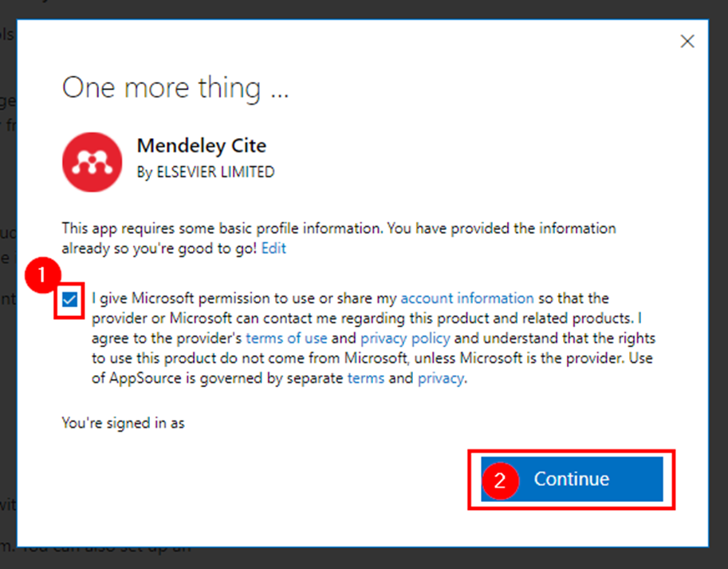This screenshot has height=569, width=728.
Task: Click the You're signed in as text
Action: tap(123, 423)
